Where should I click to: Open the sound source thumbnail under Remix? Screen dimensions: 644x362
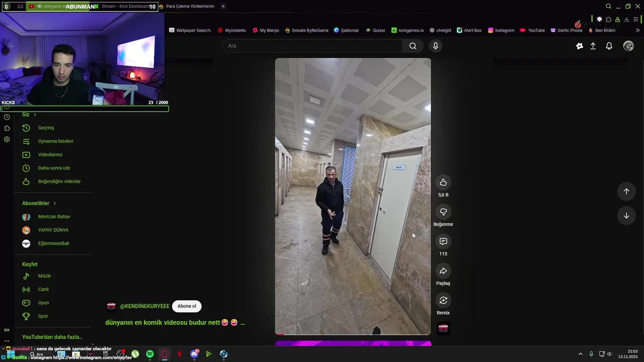(x=443, y=328)
